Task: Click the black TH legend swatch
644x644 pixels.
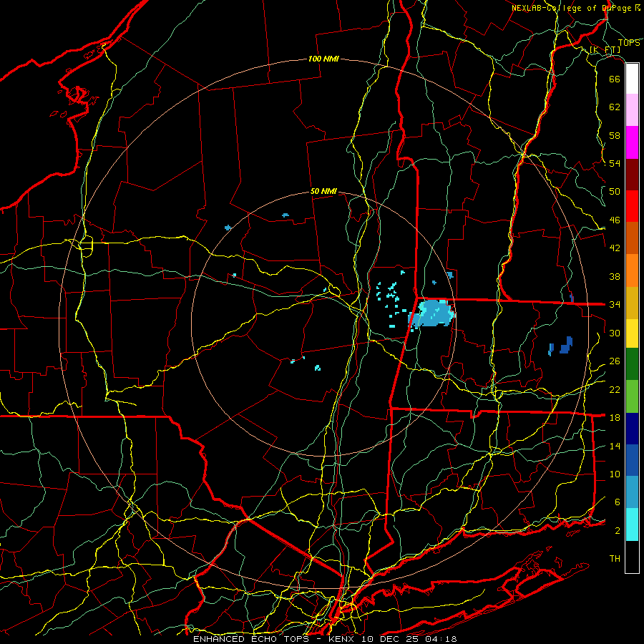Action: coord(632,557)
